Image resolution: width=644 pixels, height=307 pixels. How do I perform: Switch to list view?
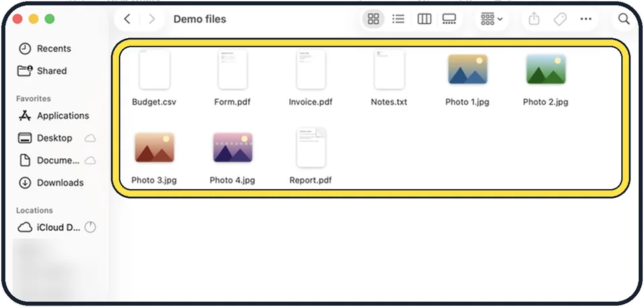[398, 19]
